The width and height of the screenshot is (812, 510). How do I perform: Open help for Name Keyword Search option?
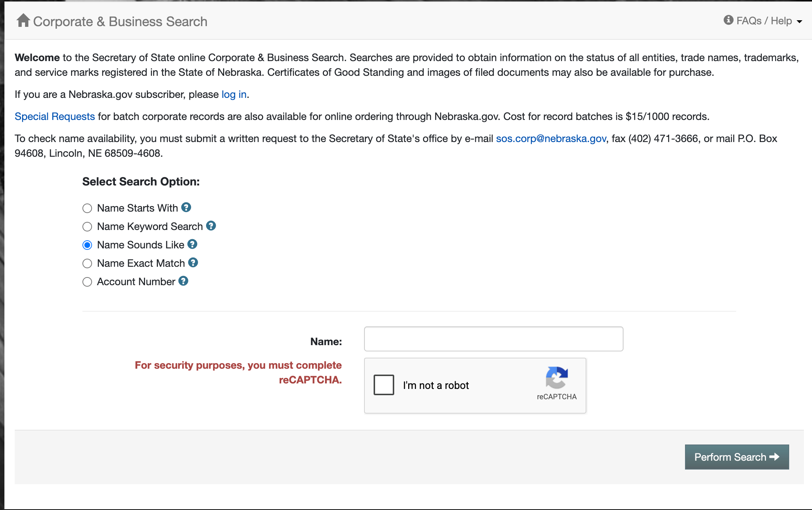(211, 226)
